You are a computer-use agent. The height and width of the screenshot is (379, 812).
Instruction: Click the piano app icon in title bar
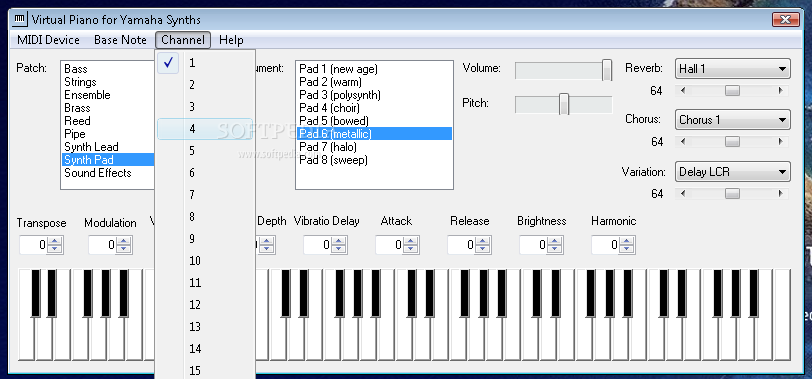[x=21, y=20]
